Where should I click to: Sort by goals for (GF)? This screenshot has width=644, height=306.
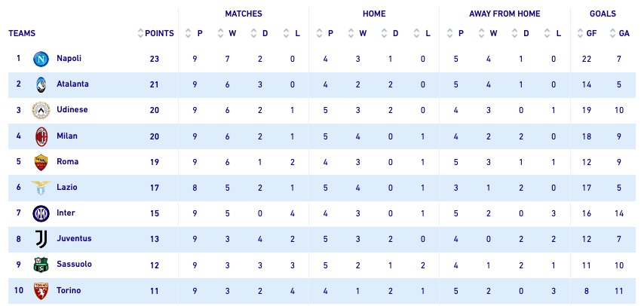(x=585, y=33)
